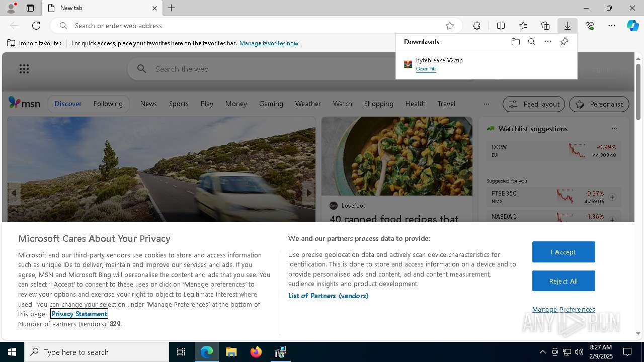Screen dimensions: 644x362
Task: Open file bytebreakerV2.zip link
Action: pos(426,69)
